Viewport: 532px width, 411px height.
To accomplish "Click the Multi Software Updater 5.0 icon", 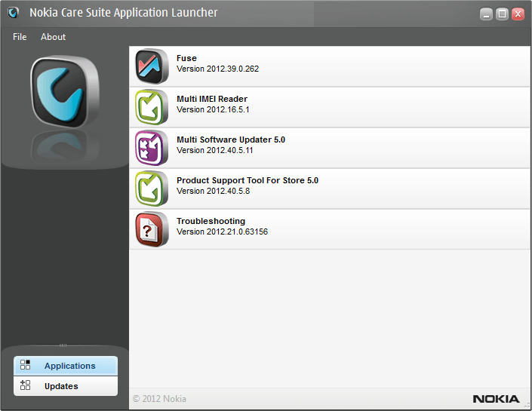I will [x=152, y=148].
